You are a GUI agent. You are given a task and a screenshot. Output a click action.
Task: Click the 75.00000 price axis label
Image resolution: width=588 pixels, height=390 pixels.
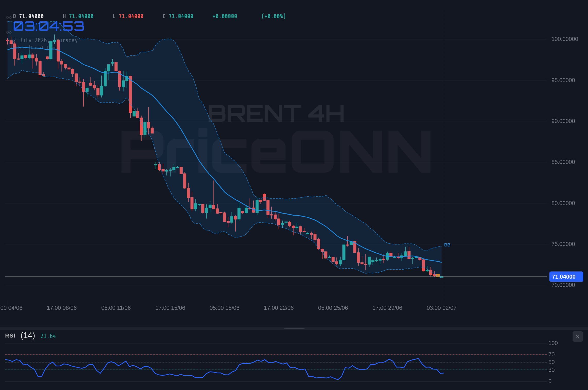coord(563,244)
